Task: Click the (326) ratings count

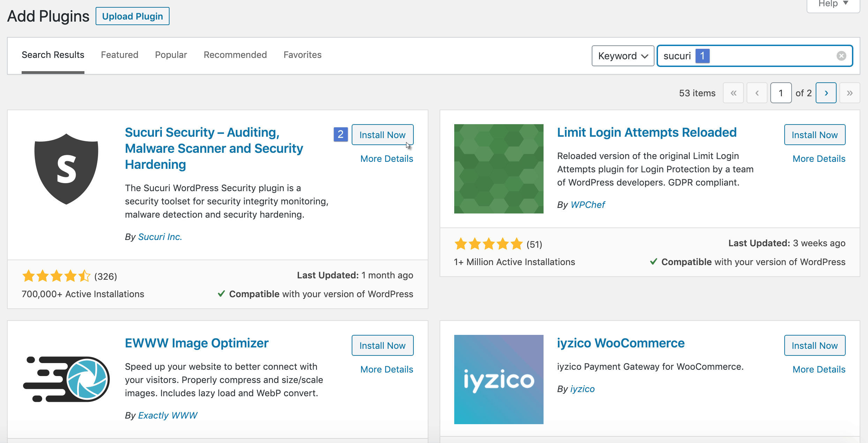Action: pyautogui.click(x=106, y=277)
